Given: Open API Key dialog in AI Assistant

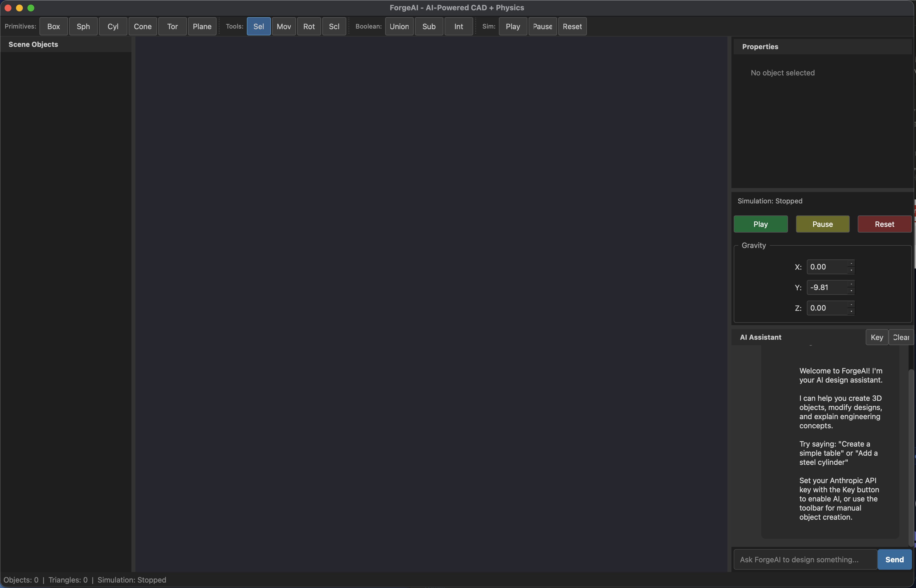Looking at the screenshot, I should point(876,337).
